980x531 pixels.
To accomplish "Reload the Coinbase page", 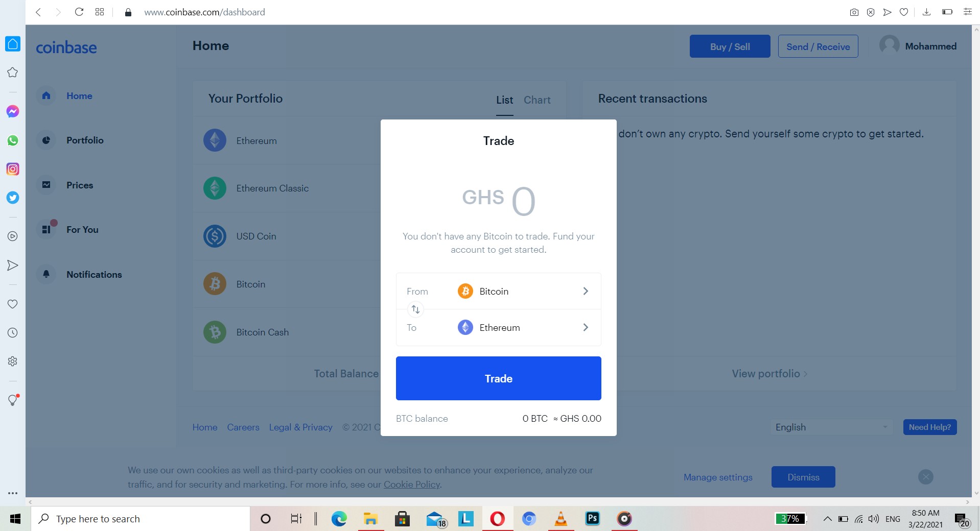I will click(79, 12).
